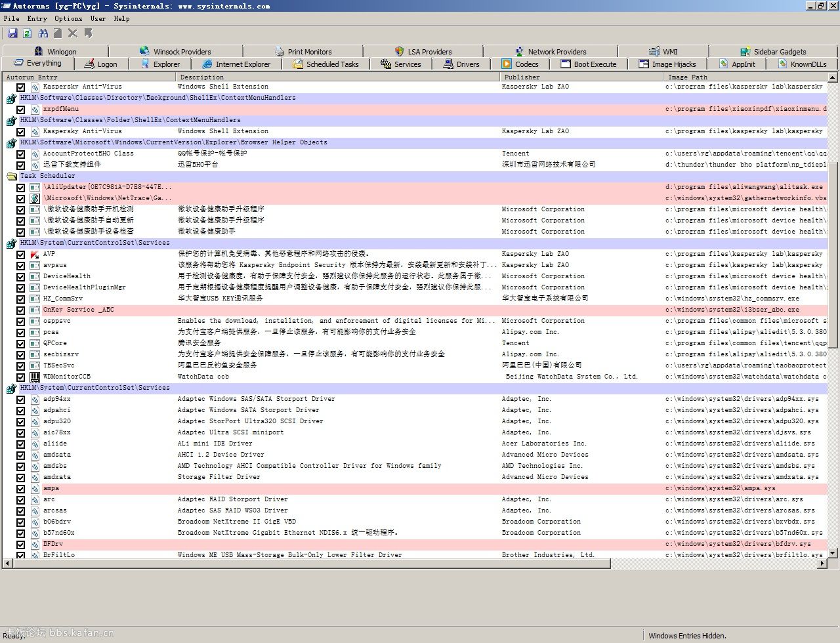This screenshot has height=643, width=840.
Task: Click the horizontal scrollbar right arrow
Action: coord(823,564)
